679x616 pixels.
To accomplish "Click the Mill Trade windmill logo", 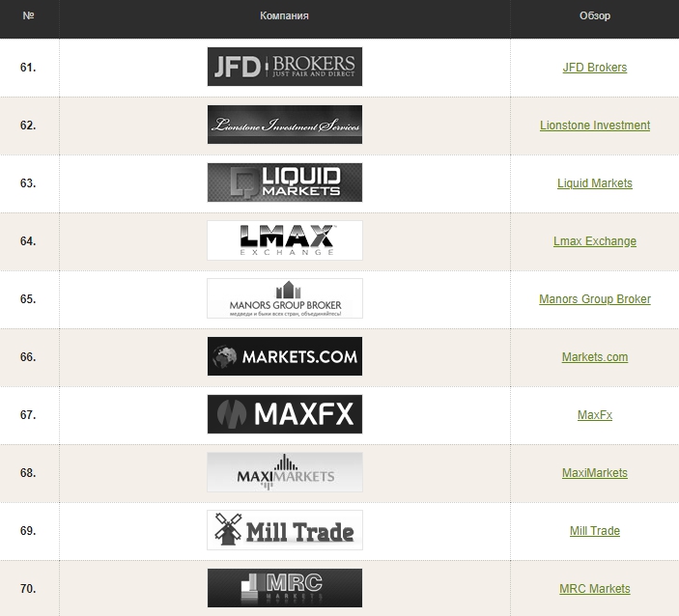I will click(x=285, y=530).
